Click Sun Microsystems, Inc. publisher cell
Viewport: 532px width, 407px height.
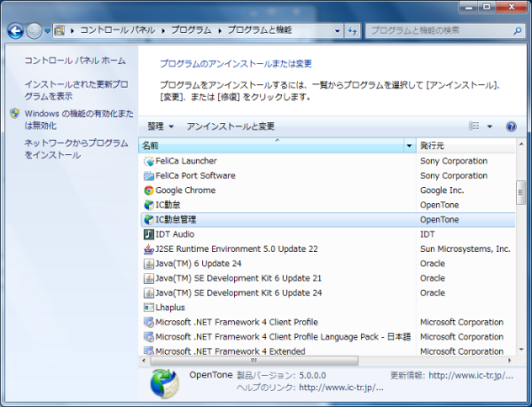coord(465,249)
